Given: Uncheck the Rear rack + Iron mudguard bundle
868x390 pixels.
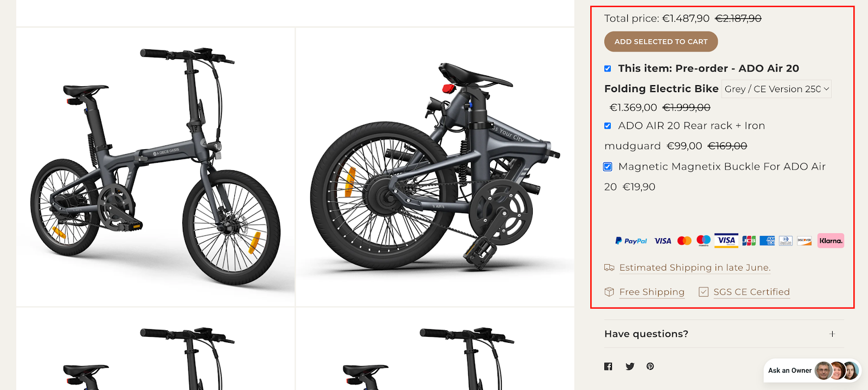Looking at the screenshot, I should click(607, 125).
